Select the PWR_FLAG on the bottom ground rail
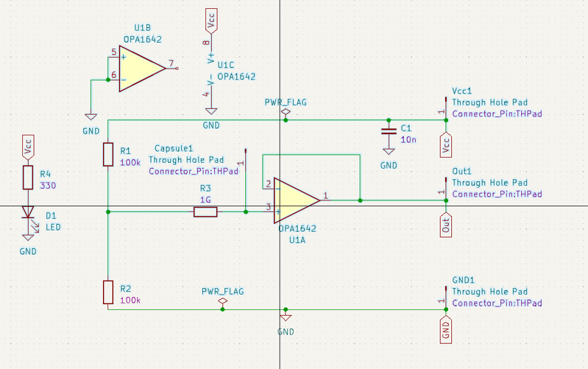This screenshot has height=369, width=588. click(x=223, y=302)
